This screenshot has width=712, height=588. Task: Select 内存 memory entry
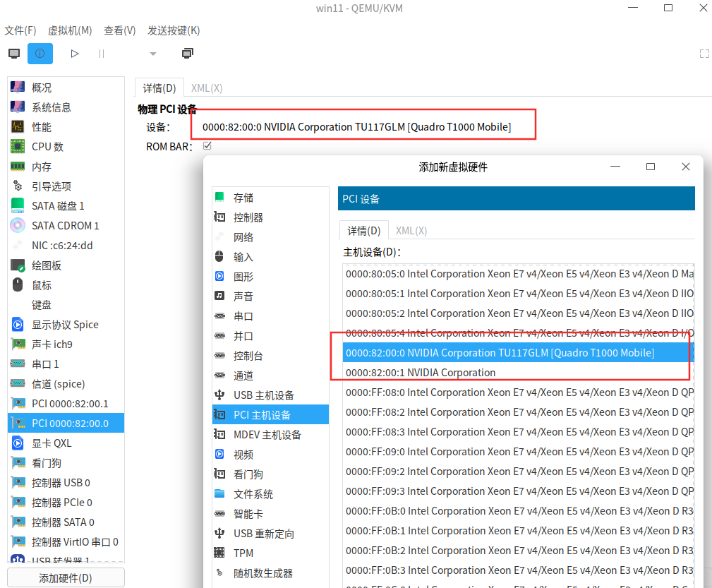(66, 167)
